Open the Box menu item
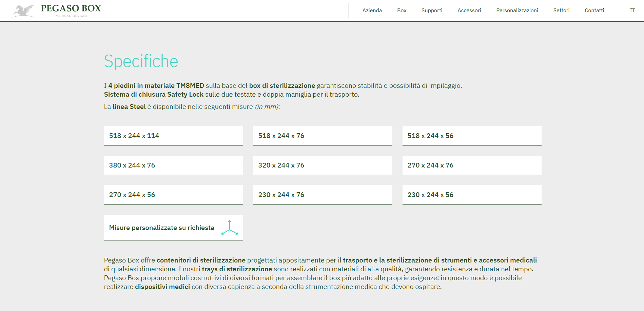The image size is (644, 311). tap(402, 11)
